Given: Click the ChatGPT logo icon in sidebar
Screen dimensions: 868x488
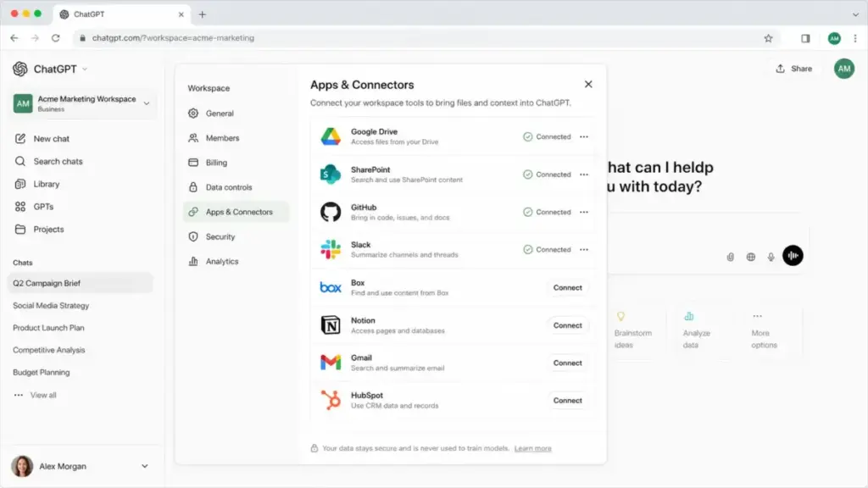Looking at the screenshot, I should pos(20,69).
